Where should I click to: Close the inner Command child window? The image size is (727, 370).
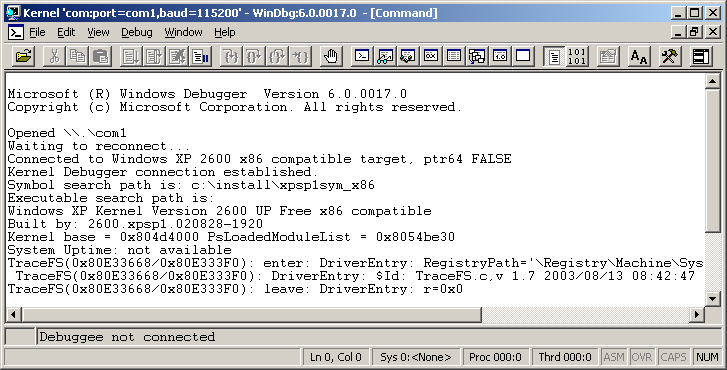(713, 32)
